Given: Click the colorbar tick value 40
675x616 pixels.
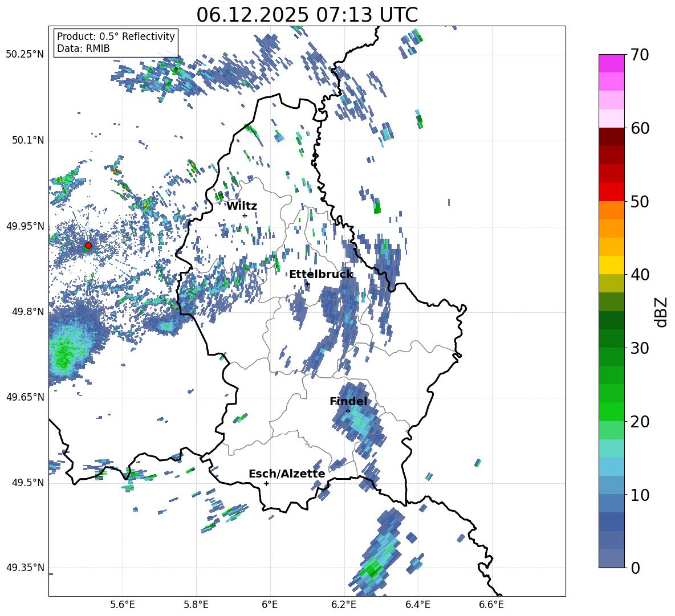Looking at the screenshot, I should (640, 275).
